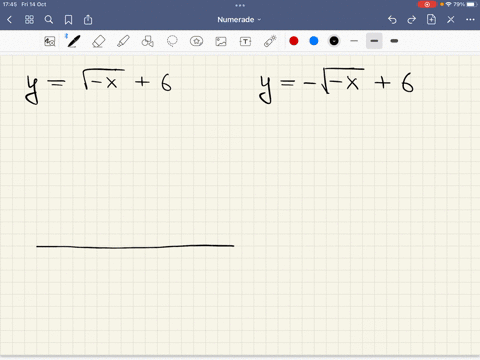
Task: Choose the blue pen color
Action: [x=314, y=41]
